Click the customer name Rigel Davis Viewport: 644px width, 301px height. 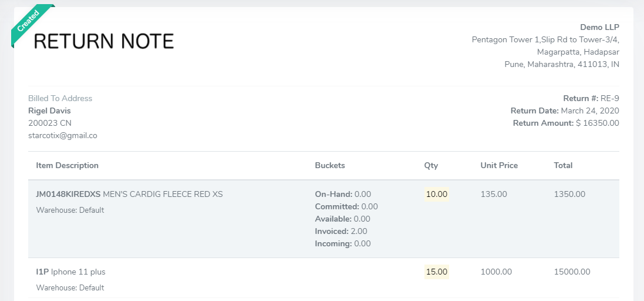coord(49,111)
